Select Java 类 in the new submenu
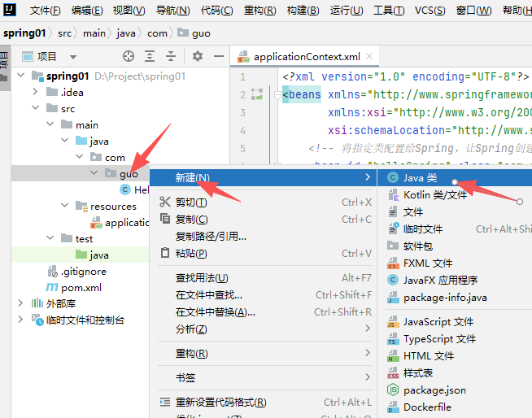The image size is (532, 418). pos(420,177)
